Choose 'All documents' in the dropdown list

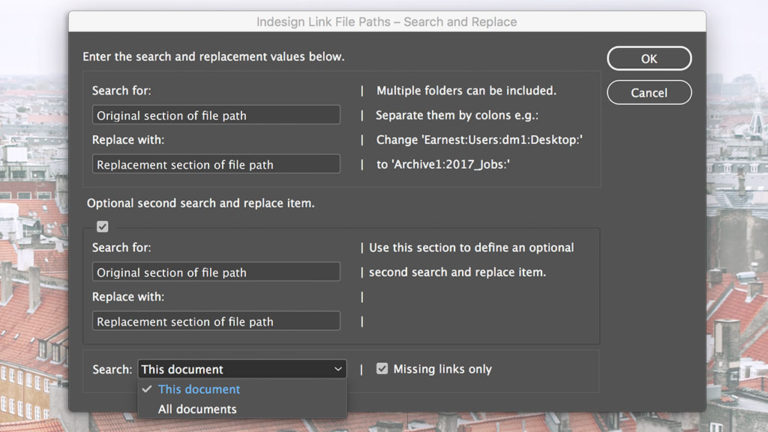click(x=197, y=409)
